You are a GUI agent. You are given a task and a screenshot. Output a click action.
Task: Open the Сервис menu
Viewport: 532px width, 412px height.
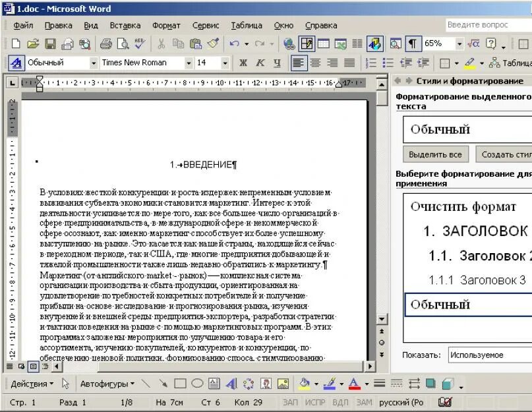pyautogui.click(x=205, y=25)
